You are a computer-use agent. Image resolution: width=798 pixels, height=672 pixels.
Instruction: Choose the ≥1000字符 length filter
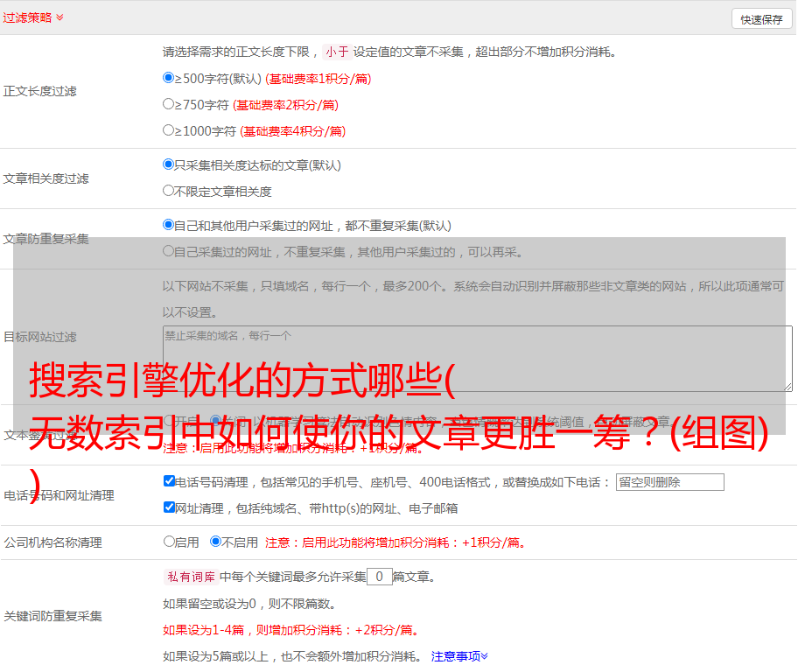(x=169, y=130)
